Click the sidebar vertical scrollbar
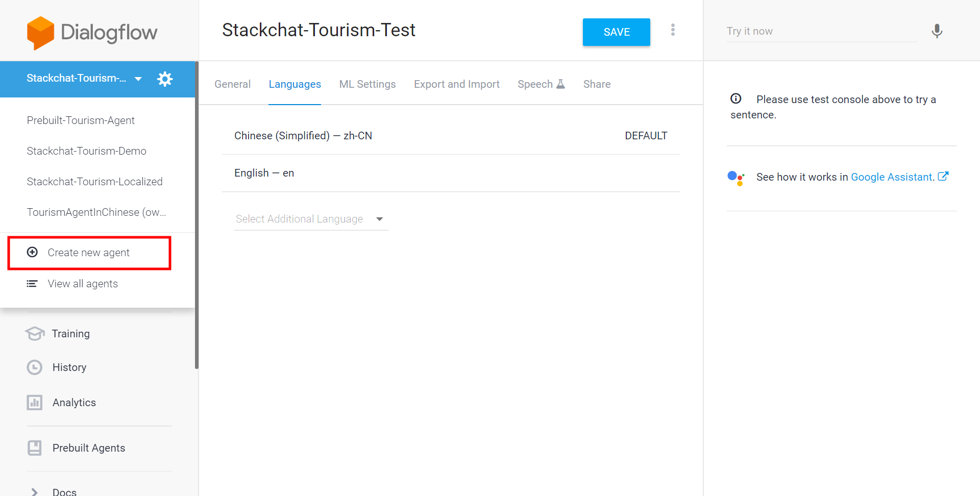Image resolution: width=980 pixels, height=496 pixels. 197,214
